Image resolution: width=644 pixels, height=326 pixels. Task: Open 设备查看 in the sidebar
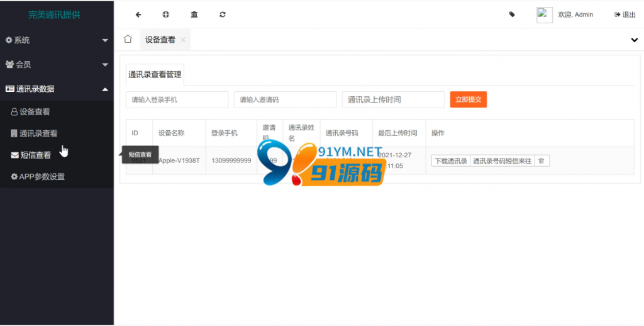pyautogui.click(x=57, y=112)
